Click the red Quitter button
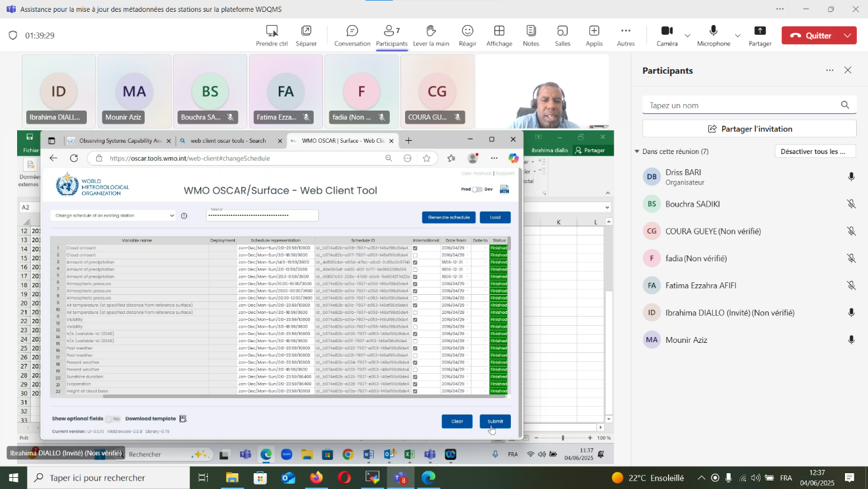Screen dimensions: 868x489 click(811, 36)
